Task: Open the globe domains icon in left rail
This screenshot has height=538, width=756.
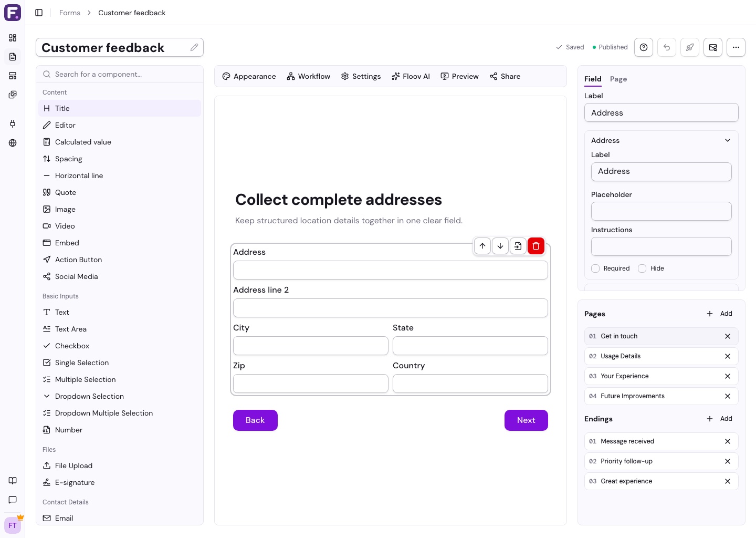Action: 13,143
